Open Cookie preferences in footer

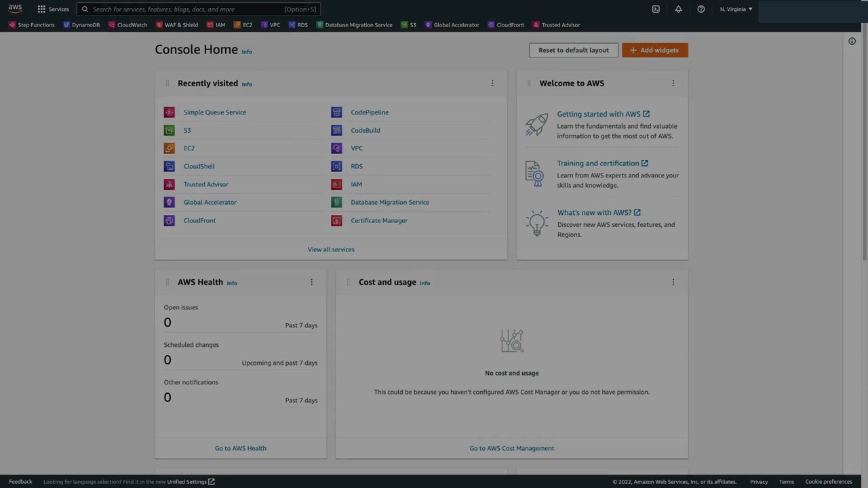[x=829, y=482]
